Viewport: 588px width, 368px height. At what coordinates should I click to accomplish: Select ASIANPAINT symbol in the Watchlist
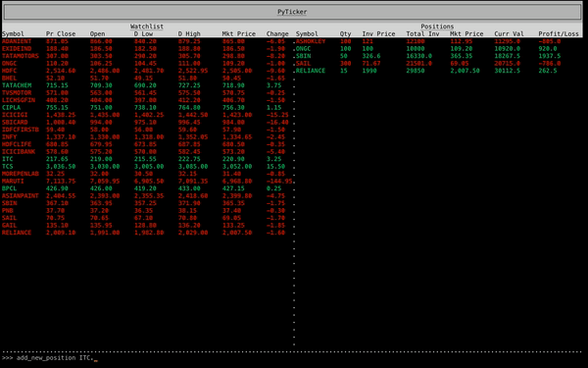21,195
